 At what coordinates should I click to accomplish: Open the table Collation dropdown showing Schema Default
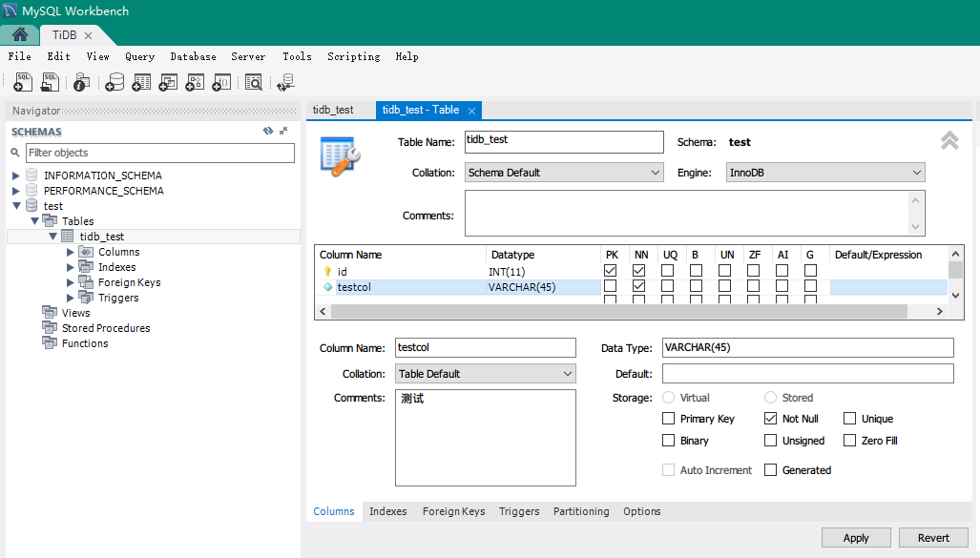click(x=564, y=173)
